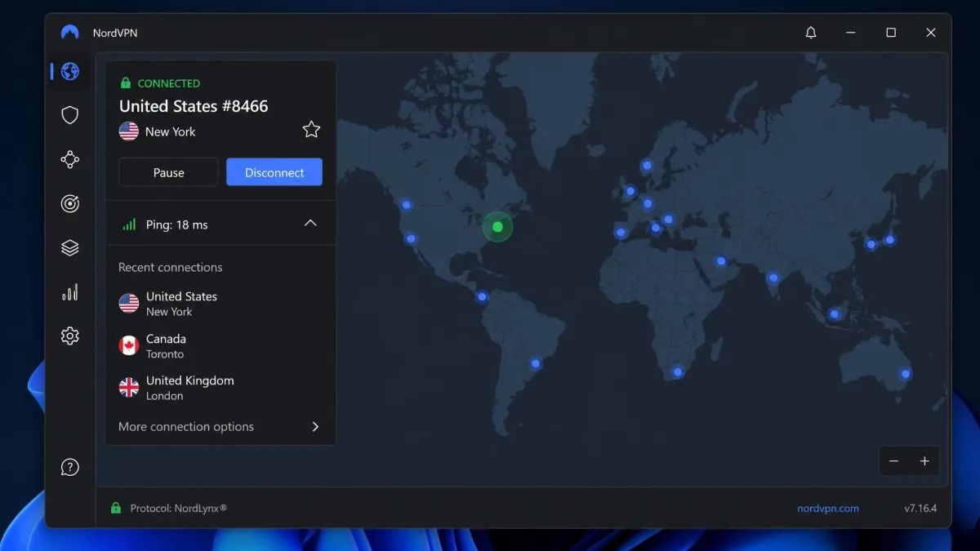The height and width of the screenshot is (551, 980).
Task: Maximize the NordVPN window
Action: [x=891, y=33]
